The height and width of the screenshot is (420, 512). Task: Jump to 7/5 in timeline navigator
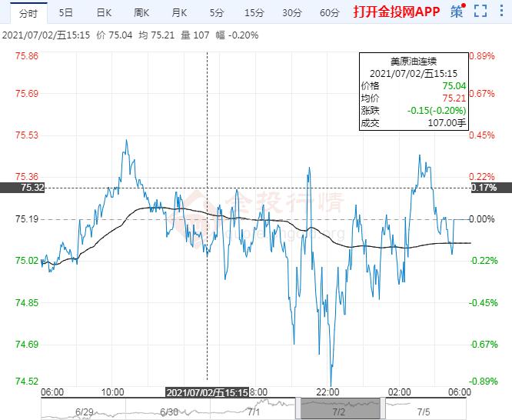424,412
